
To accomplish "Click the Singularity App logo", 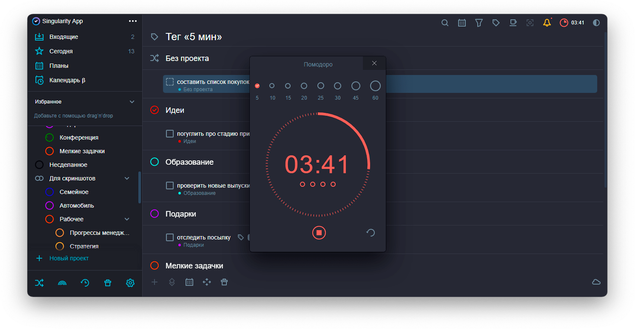I will (36, 21).
